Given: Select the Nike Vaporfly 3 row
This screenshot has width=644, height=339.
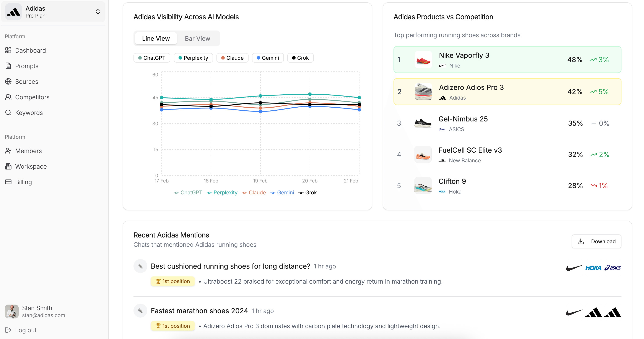Looking at the screenshot, I should (x=507, y=60).
